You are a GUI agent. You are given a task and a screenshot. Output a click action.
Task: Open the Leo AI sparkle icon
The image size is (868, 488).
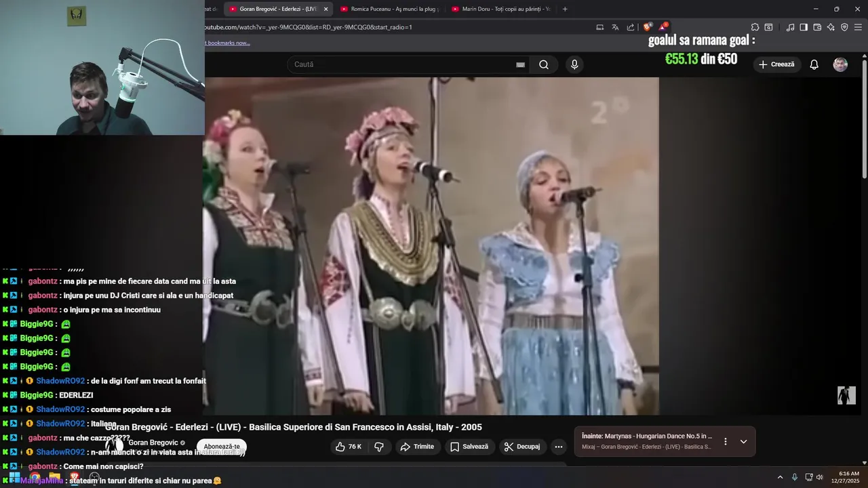[x=831, y=27]
